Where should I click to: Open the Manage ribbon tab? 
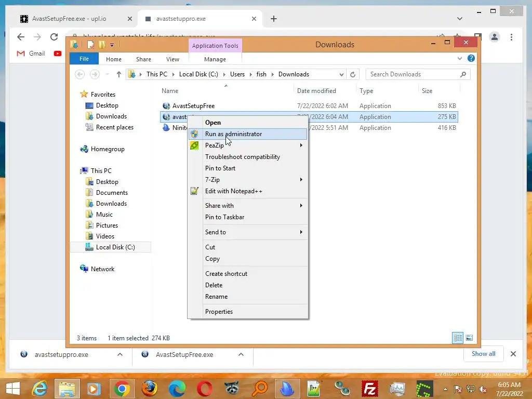click(x=215, y=59)
